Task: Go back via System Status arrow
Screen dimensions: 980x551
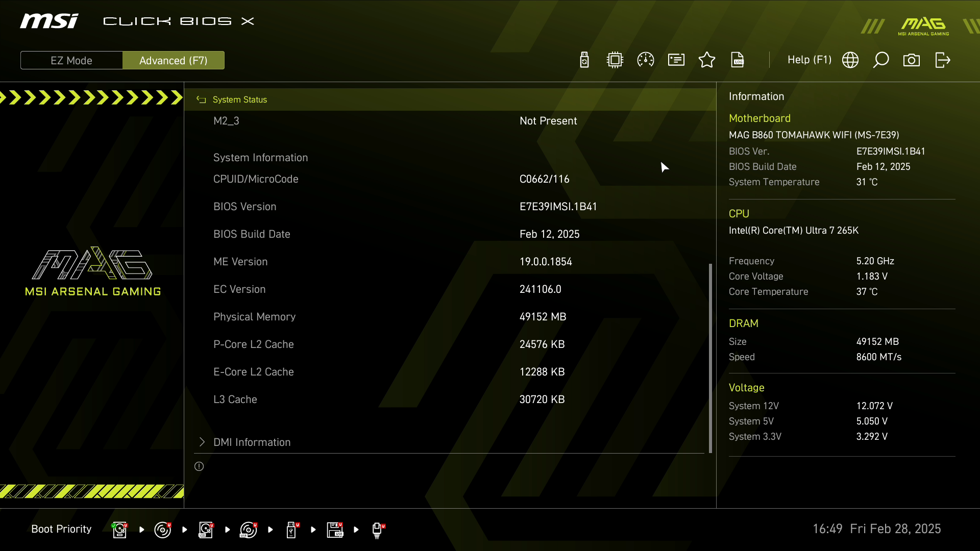Action: (x=201, y=100)
